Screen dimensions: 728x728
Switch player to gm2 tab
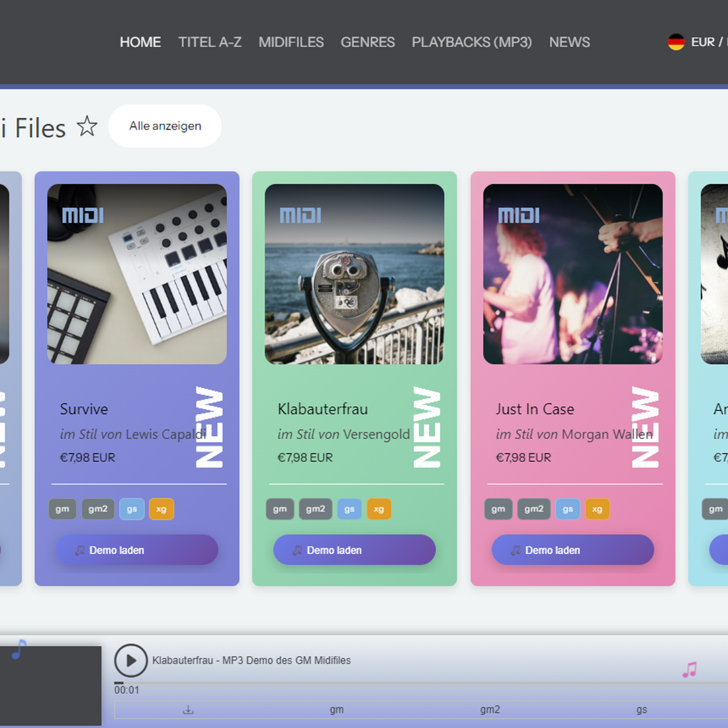coord(490,709)
